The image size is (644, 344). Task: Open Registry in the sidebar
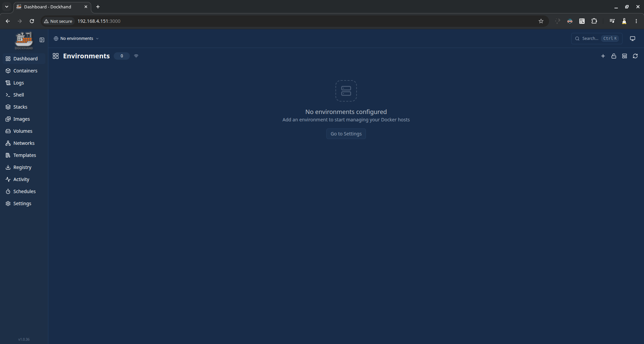tap(24, 167)
